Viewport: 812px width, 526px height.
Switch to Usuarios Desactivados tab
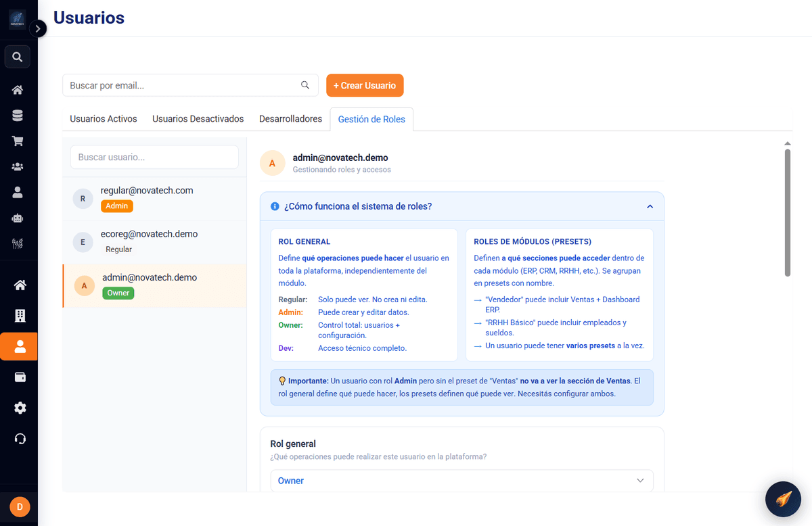(198, 119)
